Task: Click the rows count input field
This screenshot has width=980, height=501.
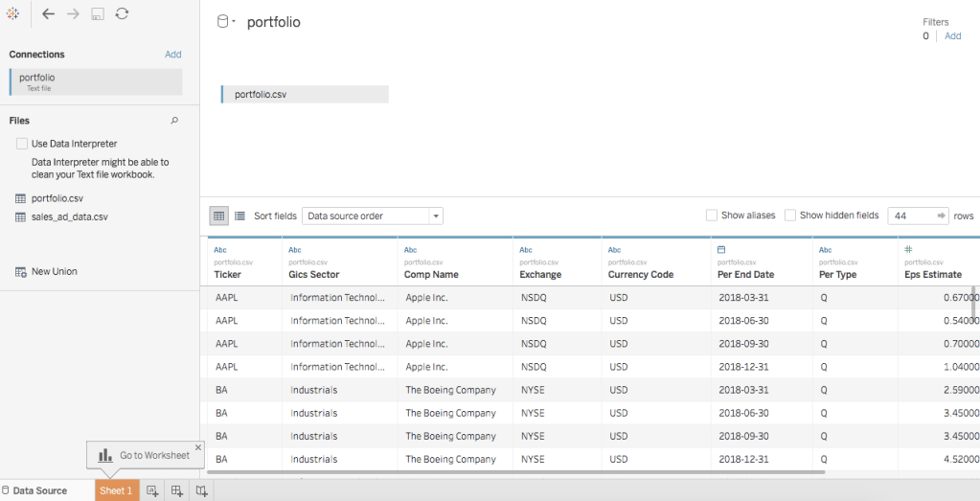Action: 913,216
